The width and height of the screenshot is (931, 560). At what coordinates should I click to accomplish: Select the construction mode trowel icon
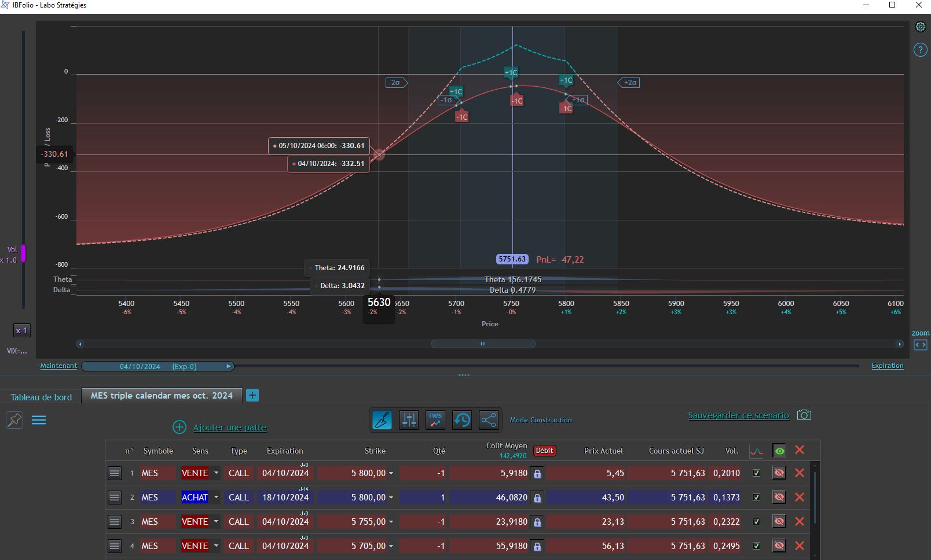[382, 420]
